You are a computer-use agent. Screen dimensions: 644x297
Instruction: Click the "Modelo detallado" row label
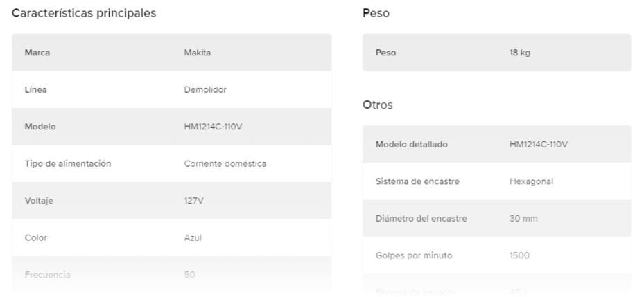click(411, 145)
